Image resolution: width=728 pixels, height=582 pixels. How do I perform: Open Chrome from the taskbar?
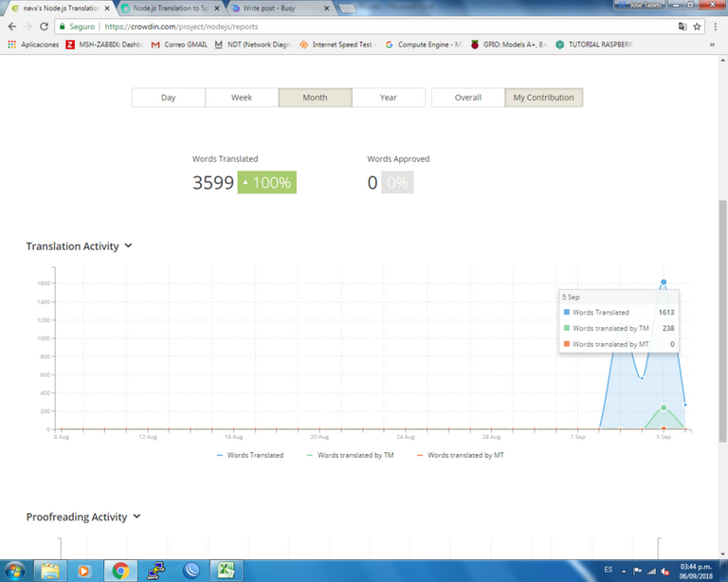pyautogui.click(x=120, y=571)
